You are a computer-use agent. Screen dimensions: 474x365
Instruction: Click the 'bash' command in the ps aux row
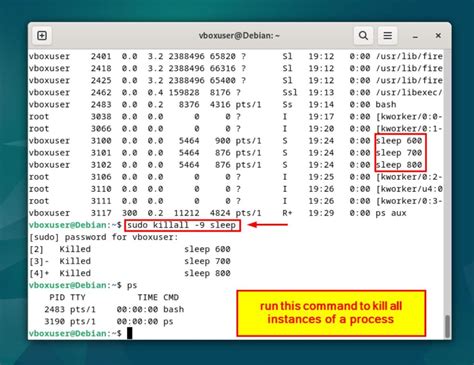[x=386, y=104]
